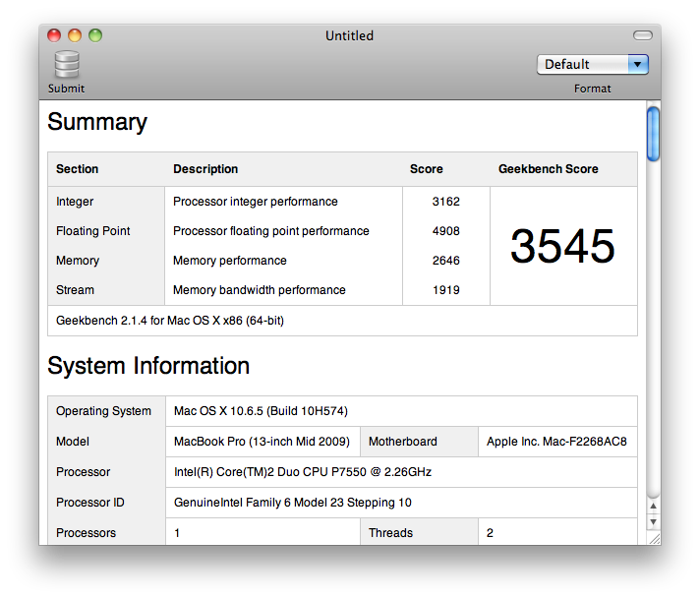Click the Description column header

205,169
